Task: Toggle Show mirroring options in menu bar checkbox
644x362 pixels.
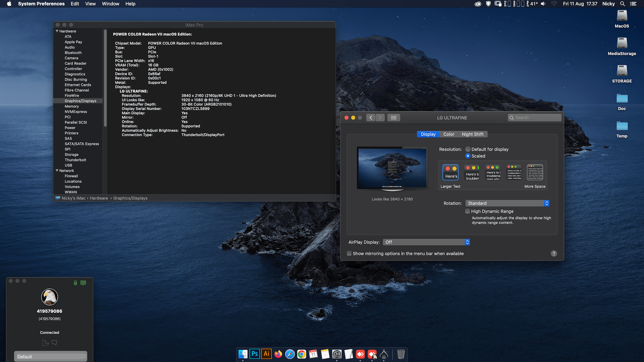Action: (349, 253)
